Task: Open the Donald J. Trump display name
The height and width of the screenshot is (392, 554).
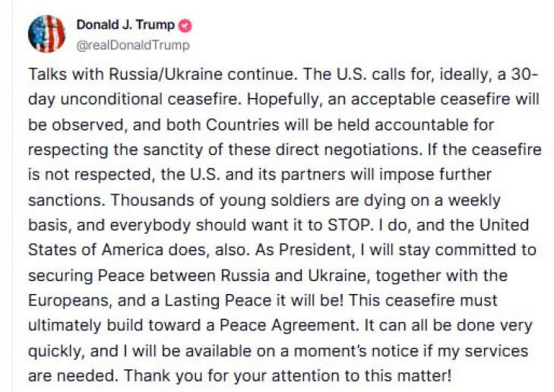Action: point(125,25)
